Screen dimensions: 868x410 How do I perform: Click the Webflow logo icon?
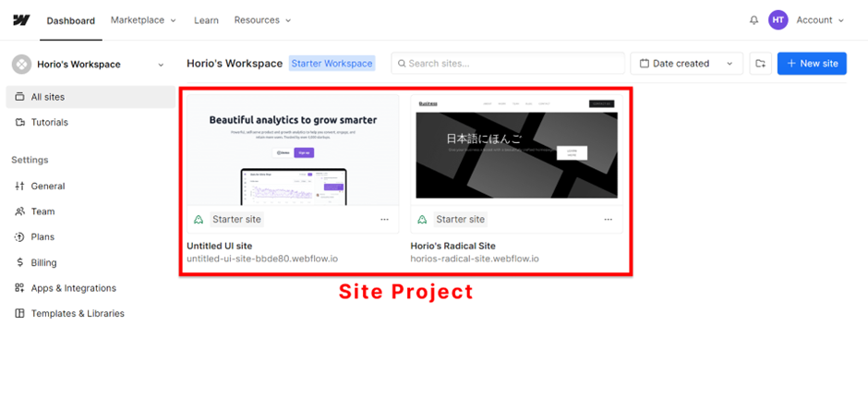tap(21, 20)
